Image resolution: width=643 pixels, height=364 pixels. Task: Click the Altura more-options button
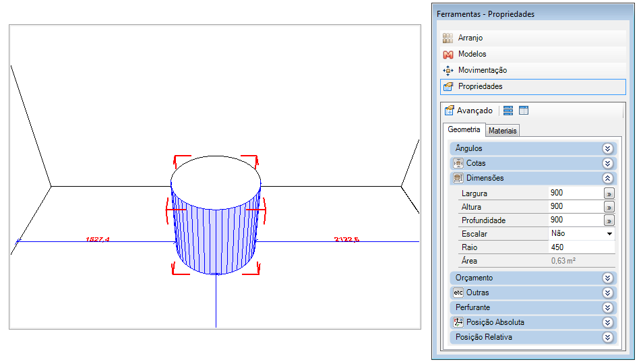click(609, 207)
